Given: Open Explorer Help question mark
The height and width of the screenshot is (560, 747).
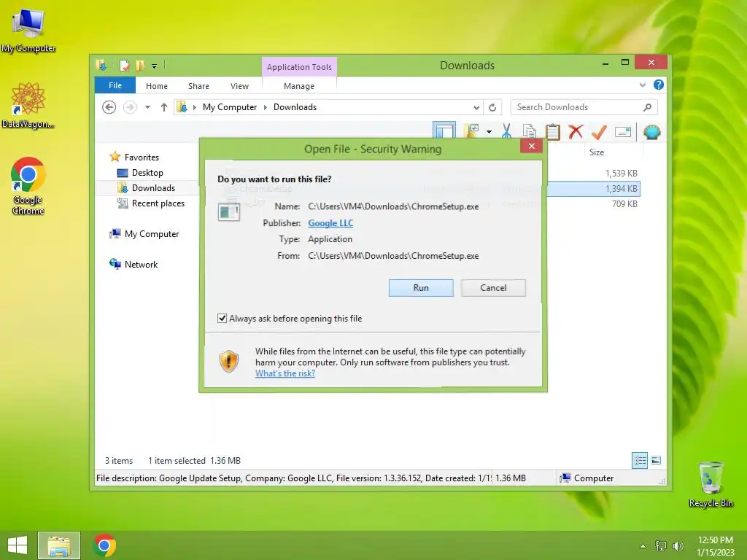Looking at the screenshot, I should (659, 85).
